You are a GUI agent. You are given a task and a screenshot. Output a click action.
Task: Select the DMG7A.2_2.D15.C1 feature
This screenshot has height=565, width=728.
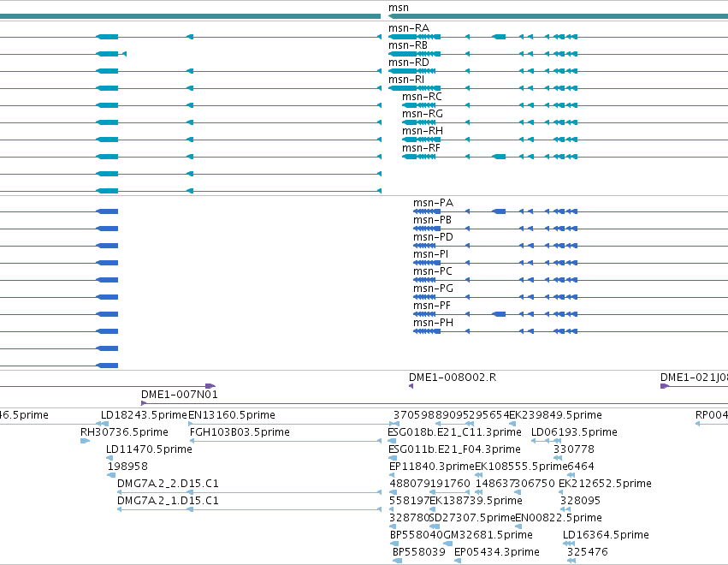point(168,484)
